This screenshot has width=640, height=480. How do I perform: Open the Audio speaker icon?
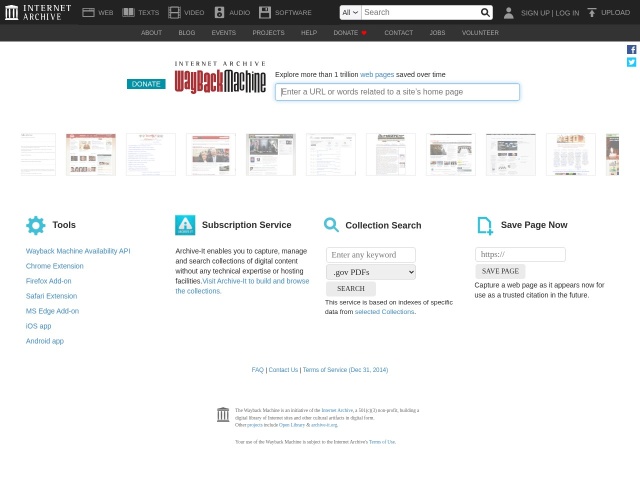219,13
